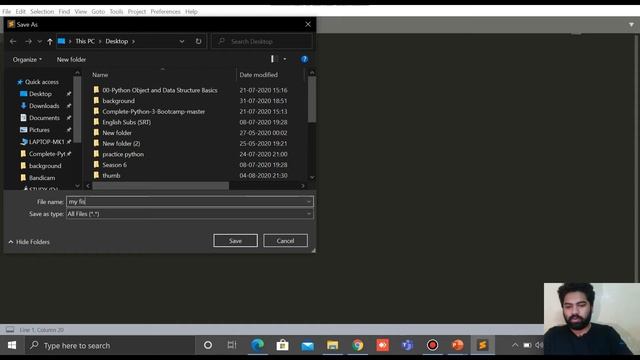The width and height of the screenshot is (640, 360).
Task: Open the recent locations chevron
Action: [39, 42]
